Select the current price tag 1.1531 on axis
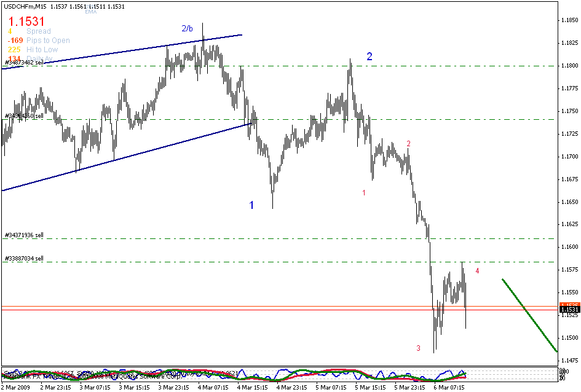581x392 pixels. (569, 310)
